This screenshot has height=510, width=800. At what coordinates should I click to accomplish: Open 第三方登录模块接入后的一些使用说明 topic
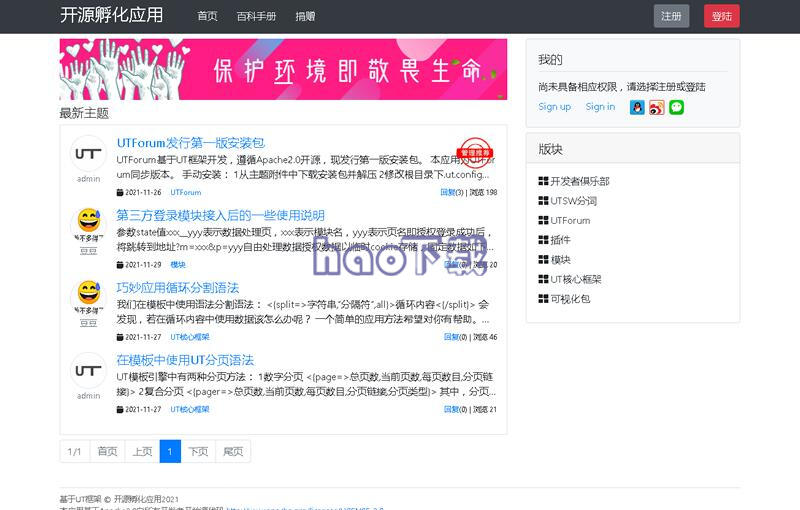click(x=220, y=215)
